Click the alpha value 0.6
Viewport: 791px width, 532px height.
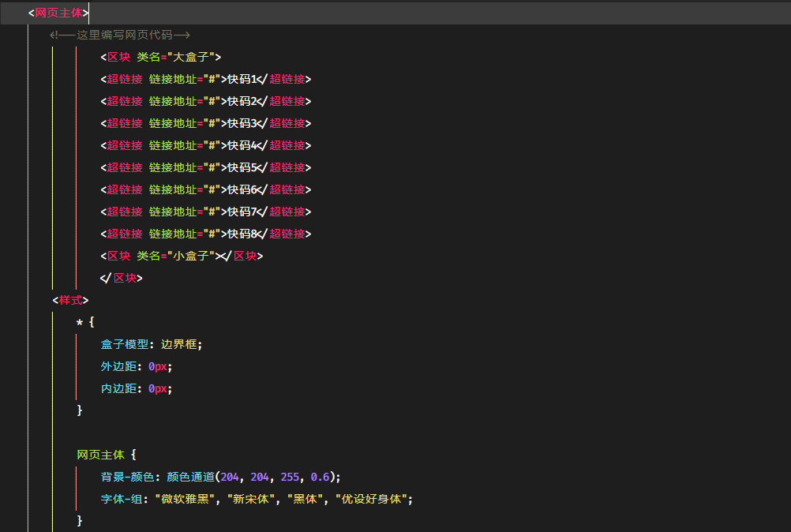320,477
